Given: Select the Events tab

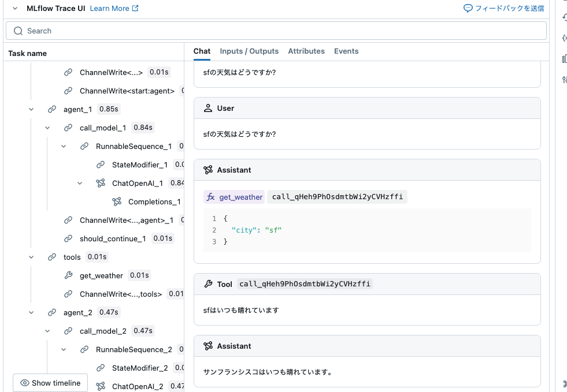Looking at the screenshot, I should pyautogui.click(x=346, y=51).
